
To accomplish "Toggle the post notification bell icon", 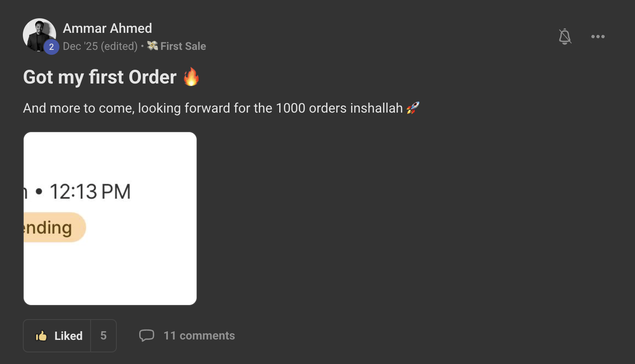I will tap(565, 37).
